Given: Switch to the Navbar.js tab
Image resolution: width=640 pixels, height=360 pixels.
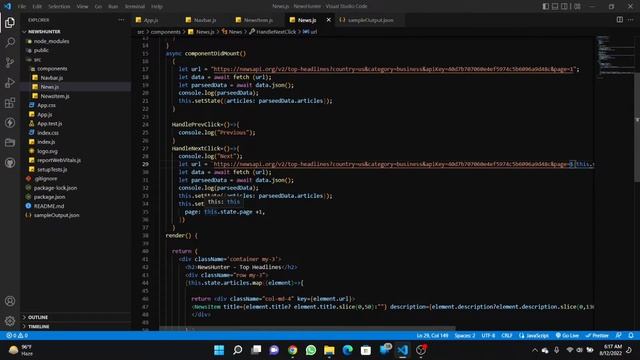Looking at the screenshot, I should (x=204, y=20).
